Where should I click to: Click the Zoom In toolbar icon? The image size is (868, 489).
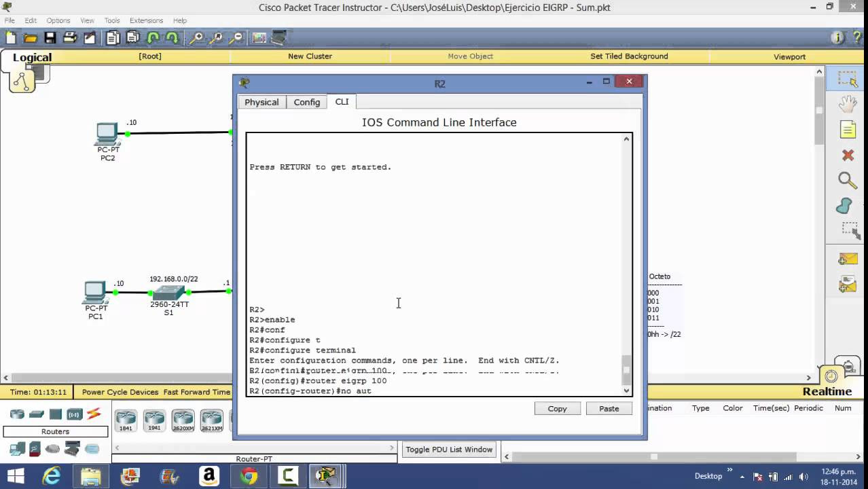(197, 38)
